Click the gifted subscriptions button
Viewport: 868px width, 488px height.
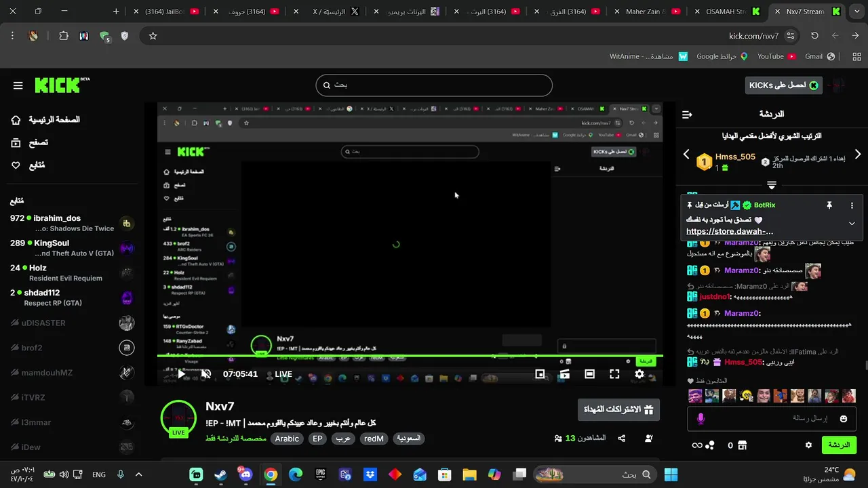point(618,409)
